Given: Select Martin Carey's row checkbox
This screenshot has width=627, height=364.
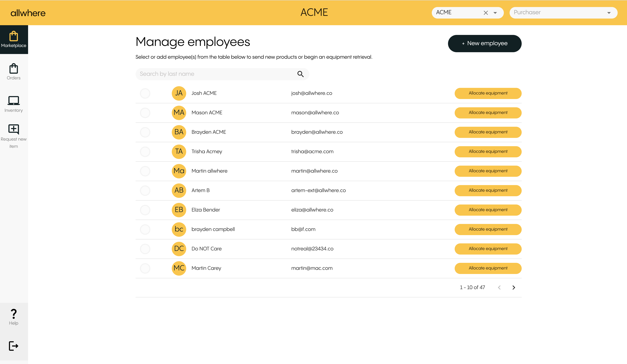Looking at the screenshot, I should 145,268.
